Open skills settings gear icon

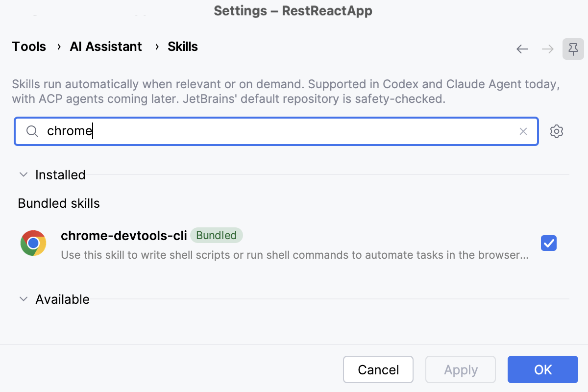[x=557, y=131]
